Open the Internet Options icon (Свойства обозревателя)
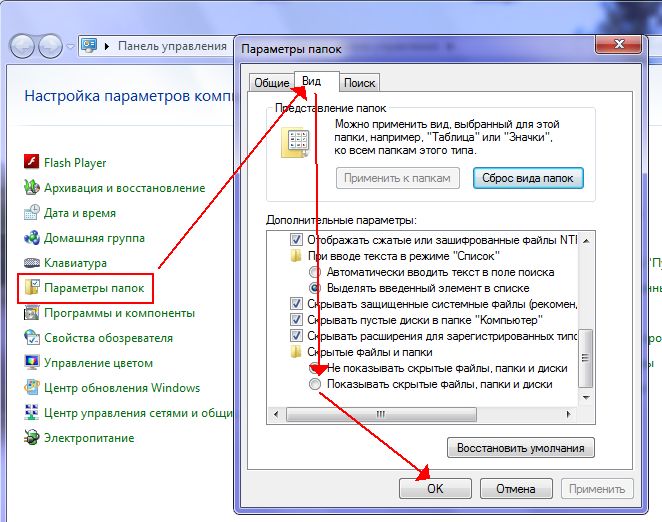The image size is (662, 522). [32, 337]
